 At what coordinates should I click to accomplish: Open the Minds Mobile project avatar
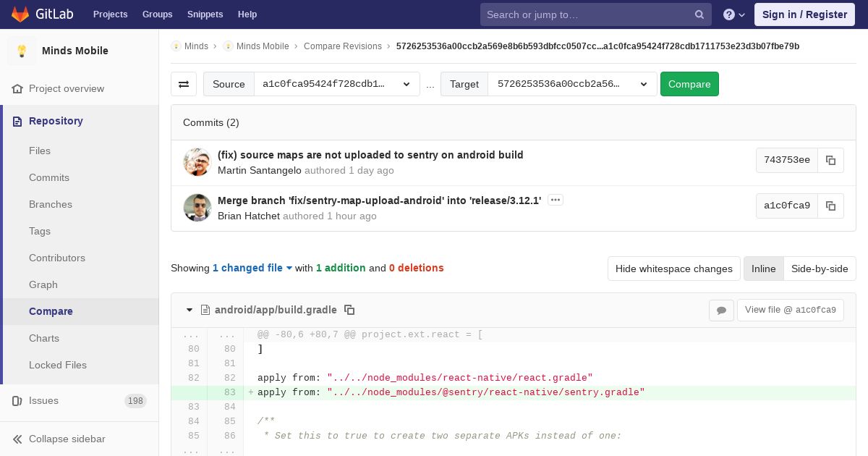22,51
